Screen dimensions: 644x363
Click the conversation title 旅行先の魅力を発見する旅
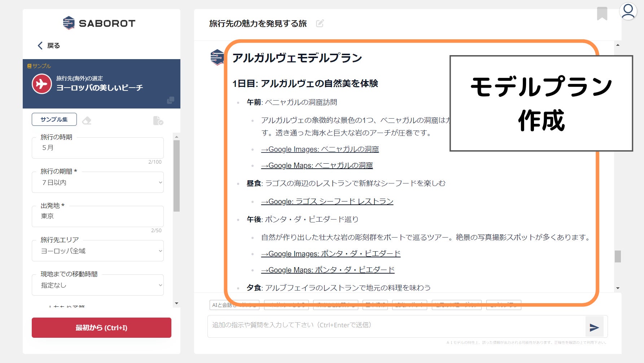258,23
